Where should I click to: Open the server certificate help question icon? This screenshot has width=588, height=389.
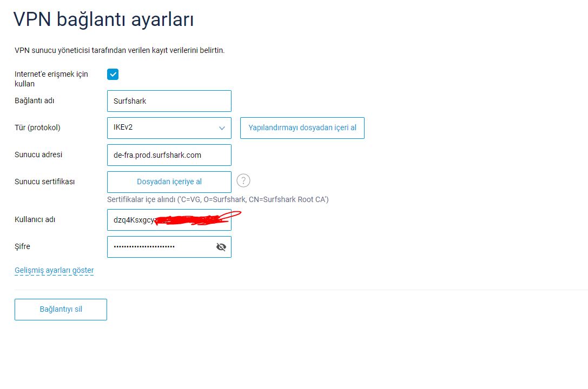pos(243,181)
